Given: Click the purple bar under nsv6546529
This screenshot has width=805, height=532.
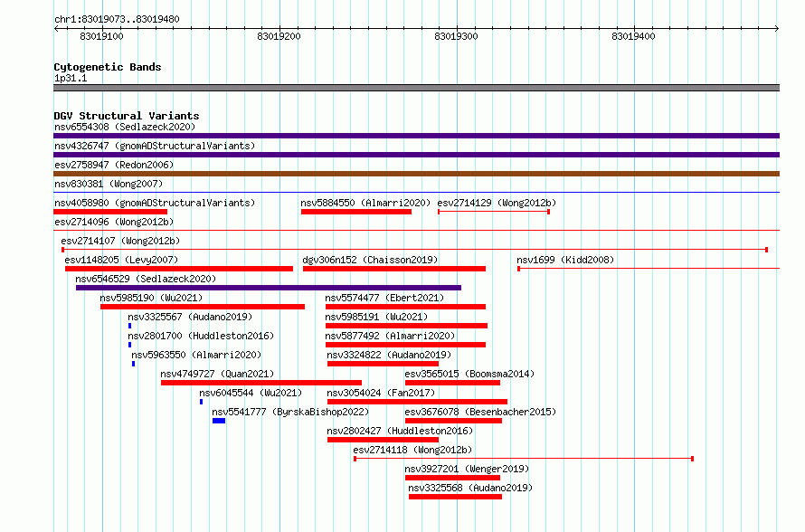Looking at the screenshot, I should [x=269, y=288].
